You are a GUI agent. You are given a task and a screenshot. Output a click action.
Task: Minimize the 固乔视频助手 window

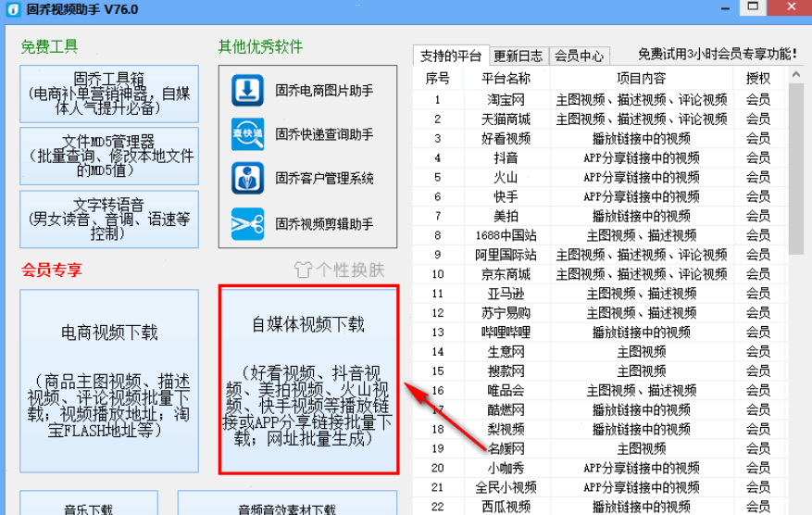[x=726, y=8]
